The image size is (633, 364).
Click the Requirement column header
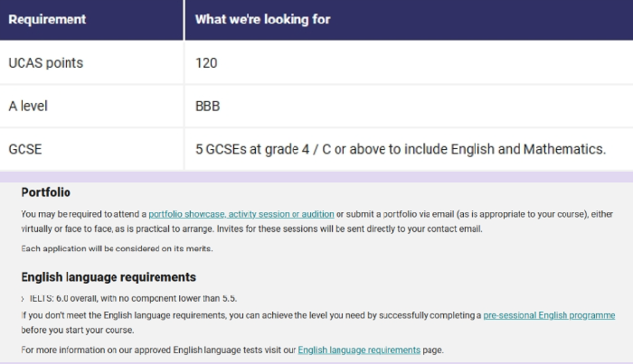tap(47, 19)
